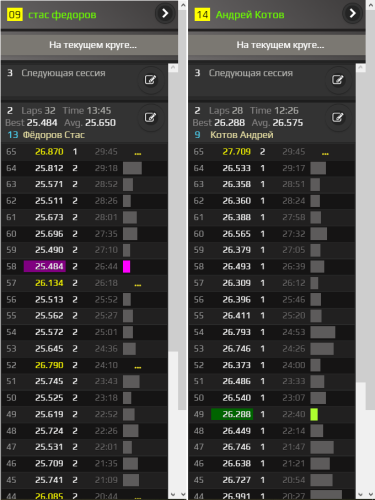Select lap time 26.638 row 46

[237, 463]
